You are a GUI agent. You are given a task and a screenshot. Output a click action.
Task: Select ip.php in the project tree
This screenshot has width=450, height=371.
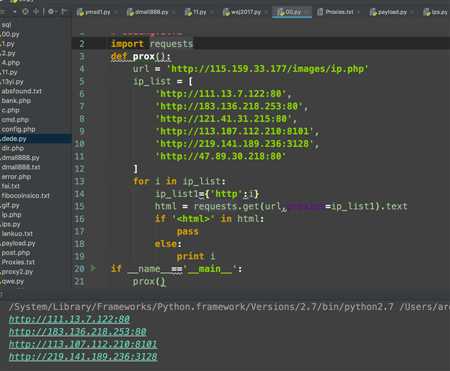click(11, 215)
